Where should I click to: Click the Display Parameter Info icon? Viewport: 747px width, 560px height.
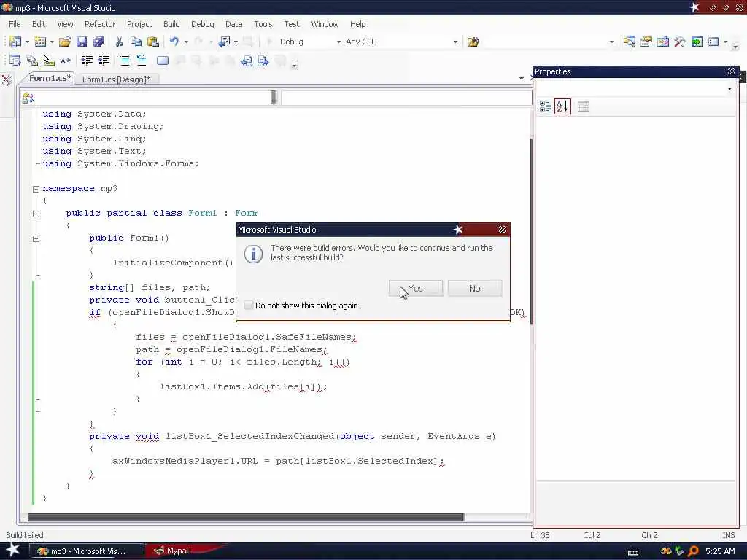point(32,61)
